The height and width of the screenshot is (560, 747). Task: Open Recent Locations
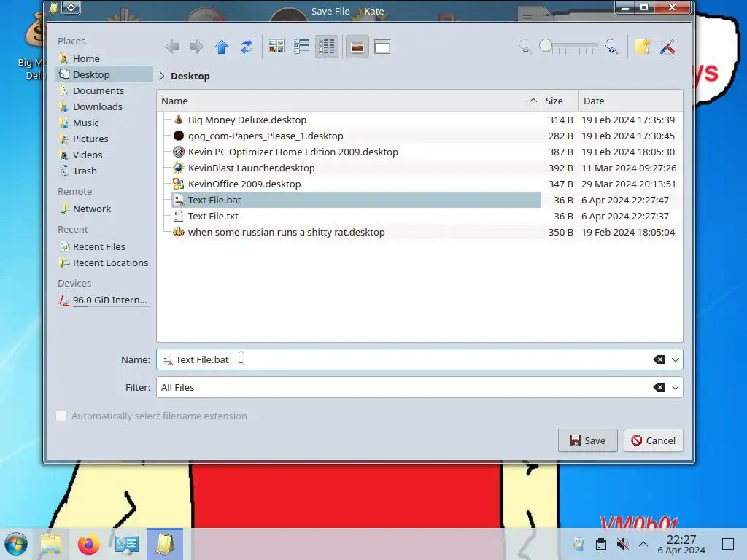coord(104,262)
